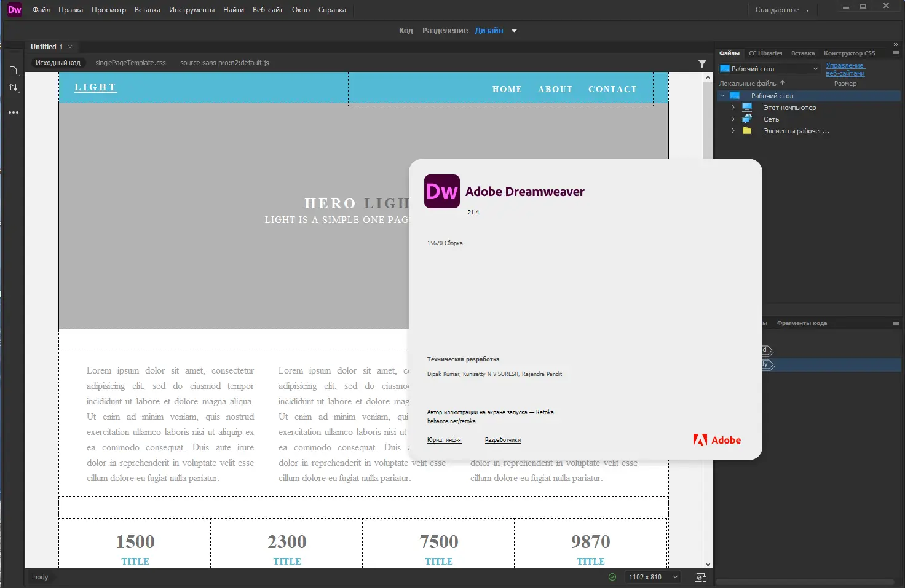Click the file management arrows icon
The image size is (905, 588).
pyautogui.click(x=13, y=87)
